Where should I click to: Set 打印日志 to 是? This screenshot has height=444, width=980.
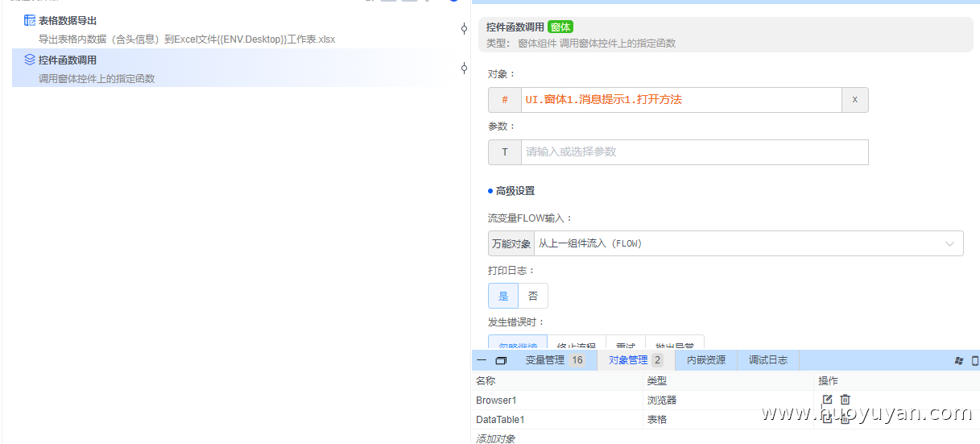pos(503,296)
